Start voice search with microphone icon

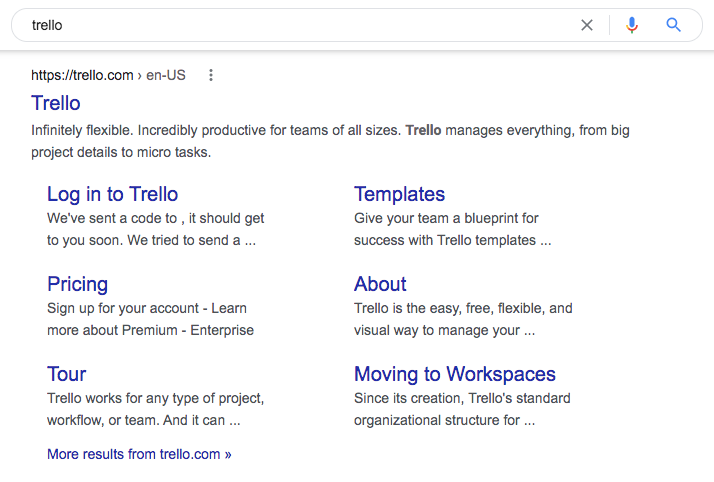click(631, 25)
